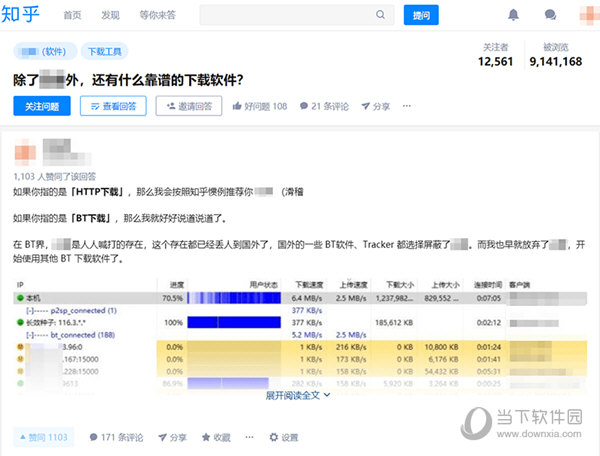
Task: Open answer more-options ellipsis at bottom
Action: 249,437
